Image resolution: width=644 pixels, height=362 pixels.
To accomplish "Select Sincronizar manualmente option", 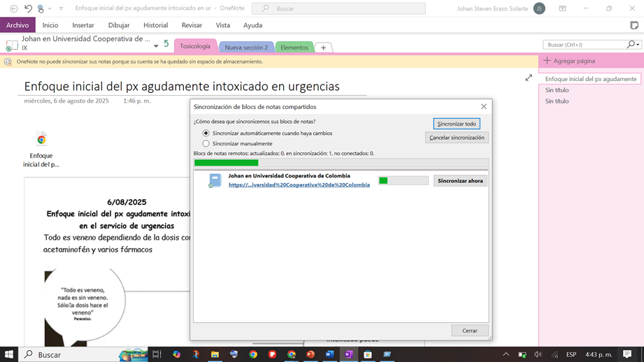I will coord(206,144).
